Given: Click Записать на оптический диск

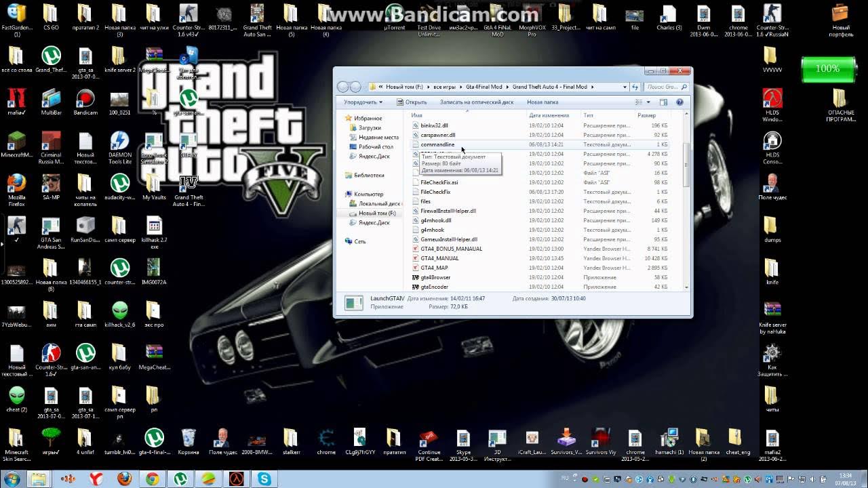Looking at the screenshot, I should tap(477, 102).
